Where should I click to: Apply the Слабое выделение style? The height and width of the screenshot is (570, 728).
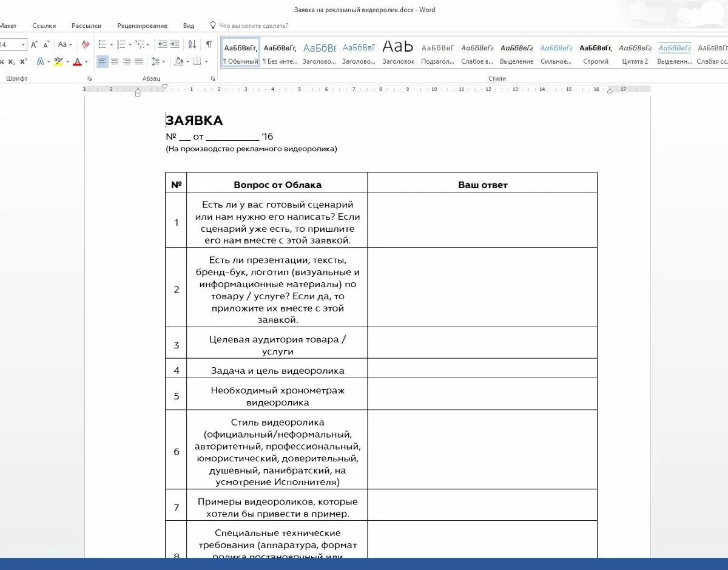[477, 53]
